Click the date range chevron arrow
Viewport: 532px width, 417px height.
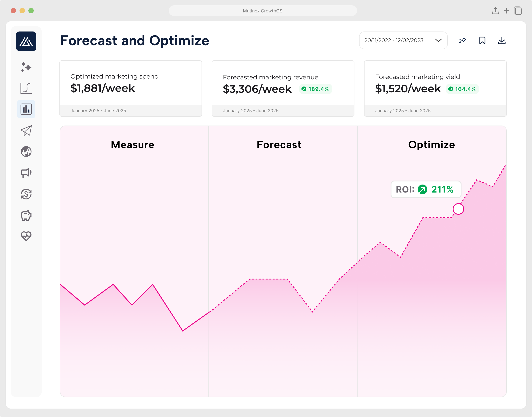tap(438, 40)
